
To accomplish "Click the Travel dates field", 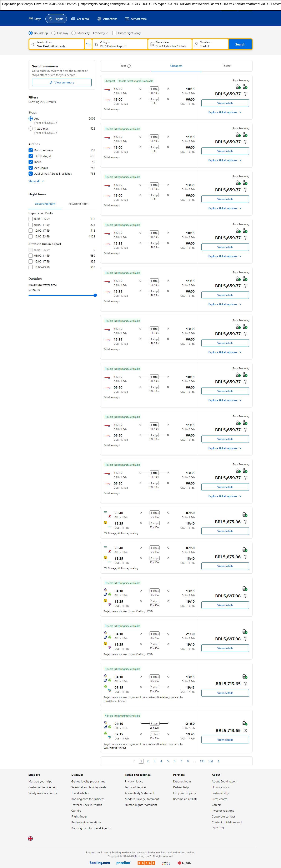I will pyautogui.click(x=170, y=44).
